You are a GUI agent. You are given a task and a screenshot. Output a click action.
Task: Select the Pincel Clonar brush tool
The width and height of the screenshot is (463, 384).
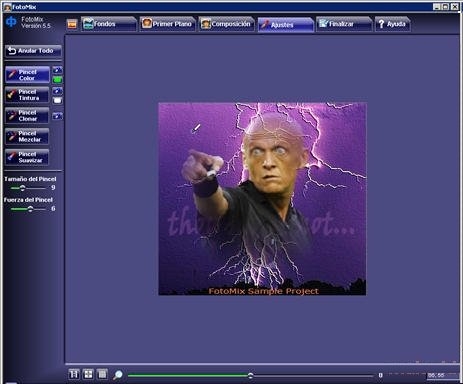(27, 116)
